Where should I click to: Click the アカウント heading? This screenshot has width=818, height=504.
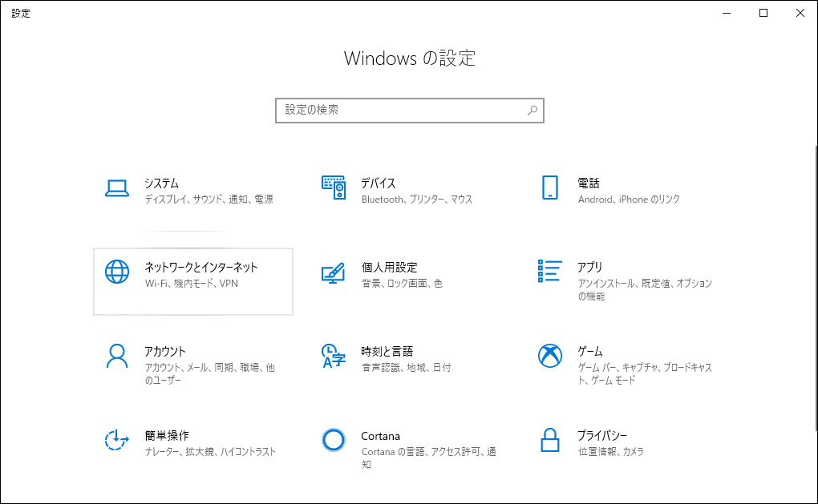pyautogui.click(x=165, y=352)
